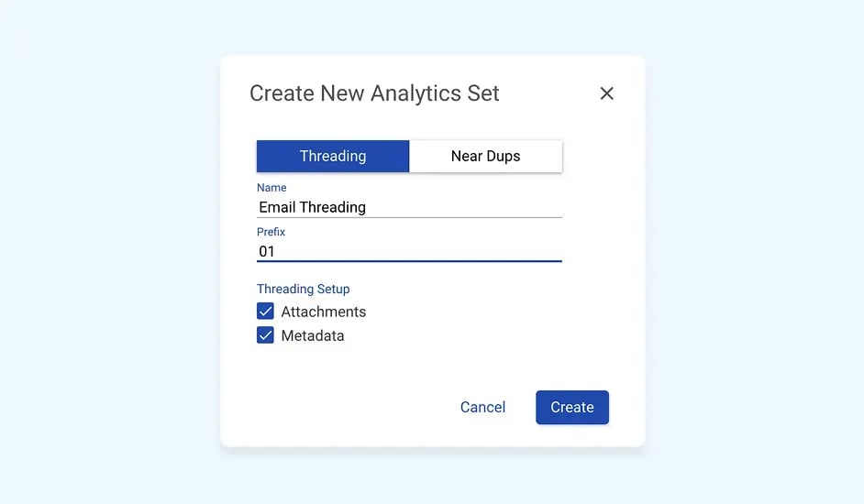Click the Attachments label text
This screenshot has height=504, width=864.
click(323, 312)
